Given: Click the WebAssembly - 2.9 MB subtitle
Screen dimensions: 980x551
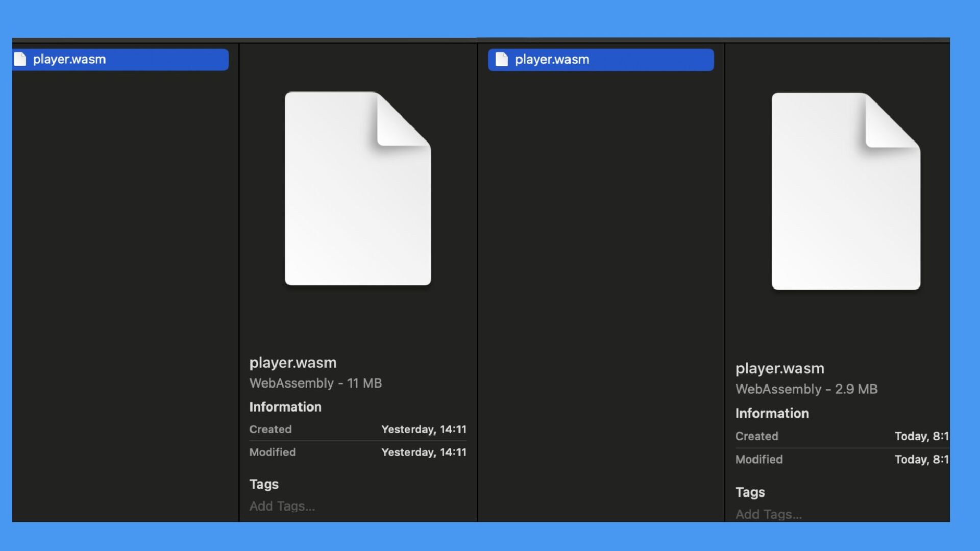Looking at the screenshot, I should click(806, 389).
